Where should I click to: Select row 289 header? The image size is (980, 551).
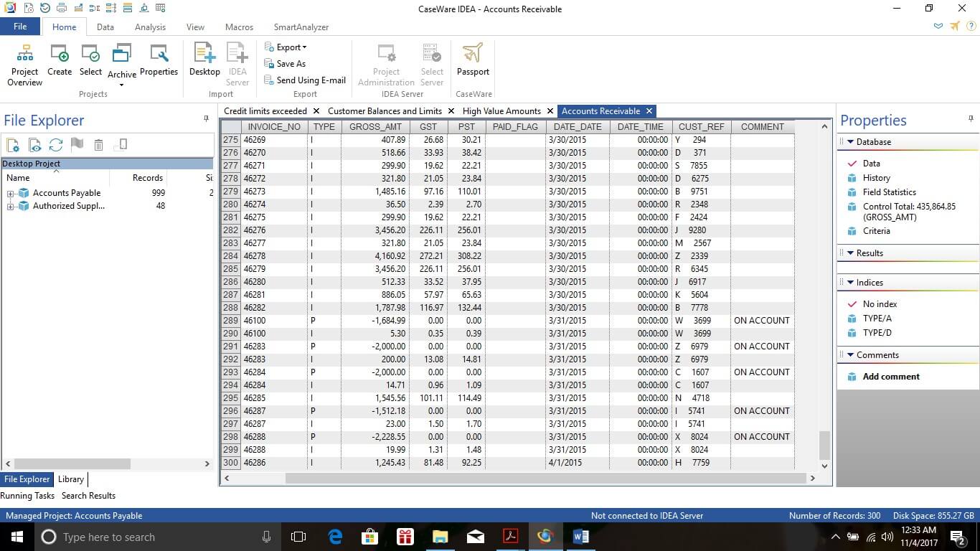point(230,321)
